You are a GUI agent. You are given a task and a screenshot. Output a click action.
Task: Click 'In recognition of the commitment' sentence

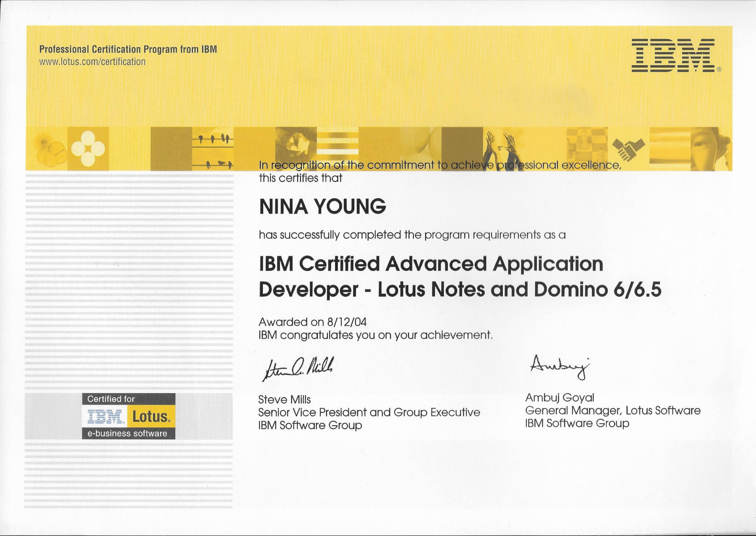tap(440, 165)
